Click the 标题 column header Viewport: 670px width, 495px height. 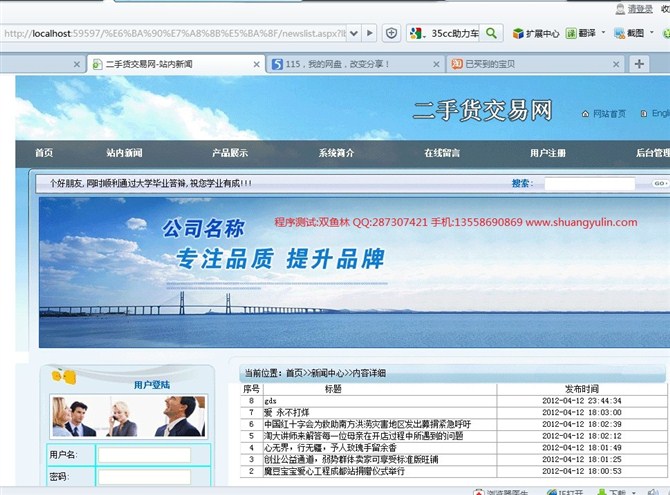[x=333, y=389]
